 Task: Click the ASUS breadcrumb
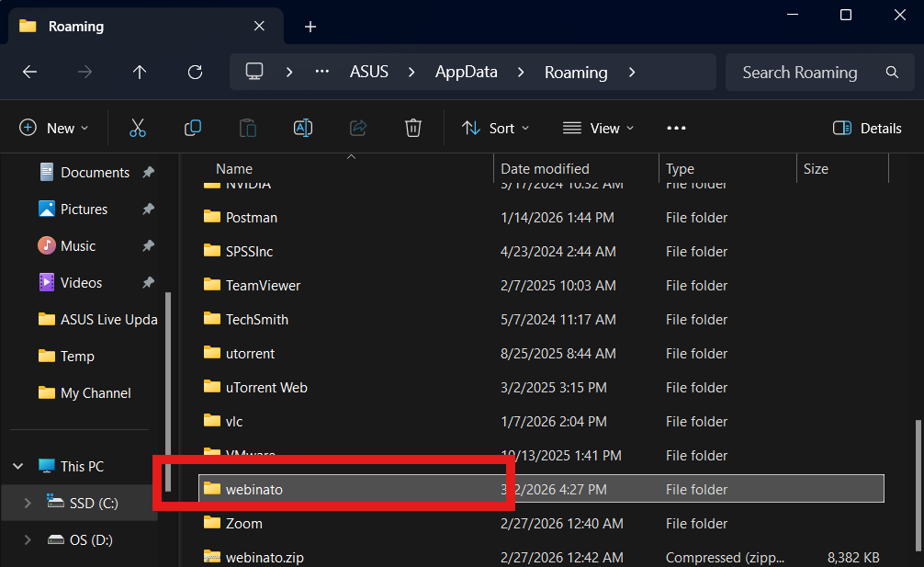click(369, 72)
